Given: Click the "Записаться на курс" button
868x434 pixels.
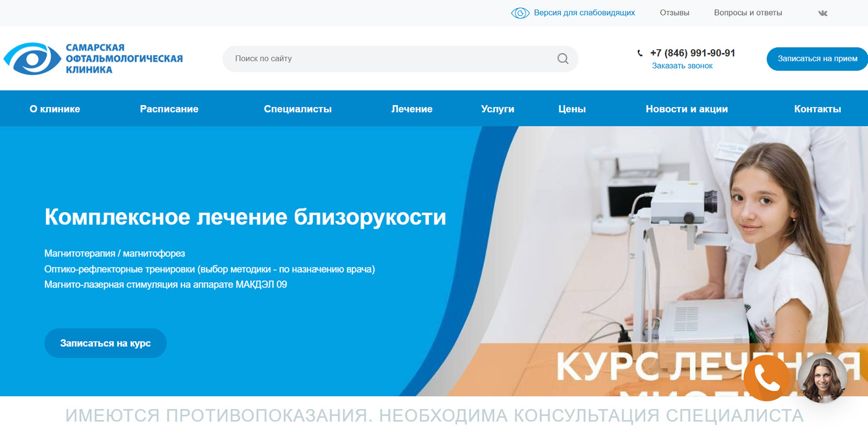Looking at the screenshot, I should point(105,343).
